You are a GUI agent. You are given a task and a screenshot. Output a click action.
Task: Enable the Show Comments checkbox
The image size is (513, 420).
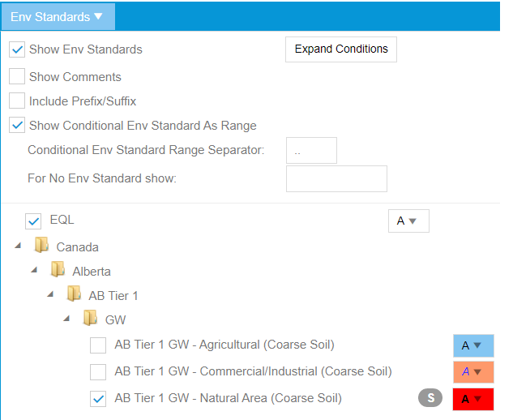pyautogui.click(x=17, y=77)
